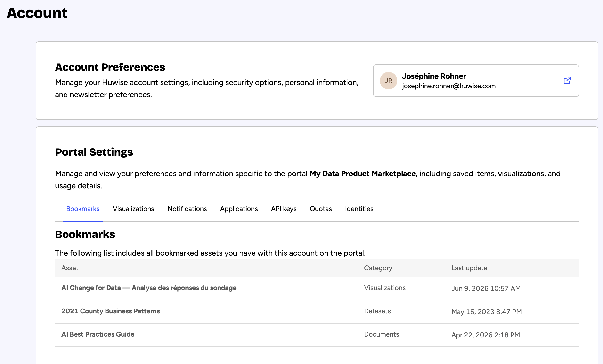Select the Notifications tab
The height and width of the screenshot is (364, 603).
coord(187,209)
